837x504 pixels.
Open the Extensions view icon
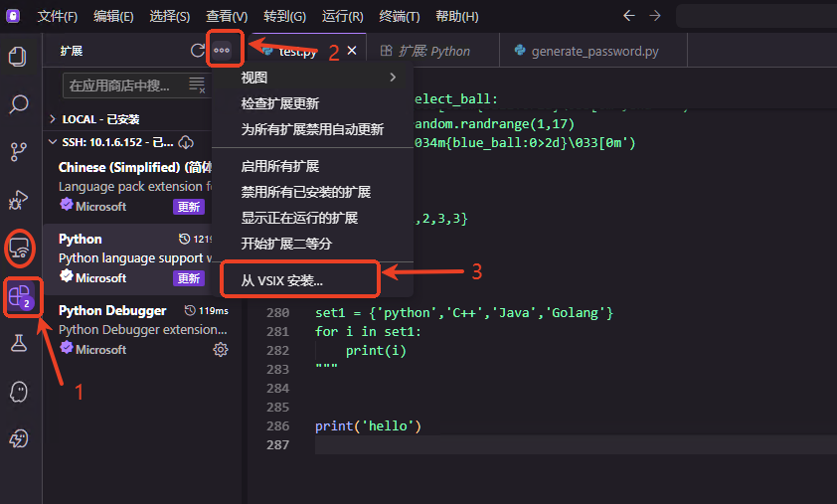click(x=20, y=296)
